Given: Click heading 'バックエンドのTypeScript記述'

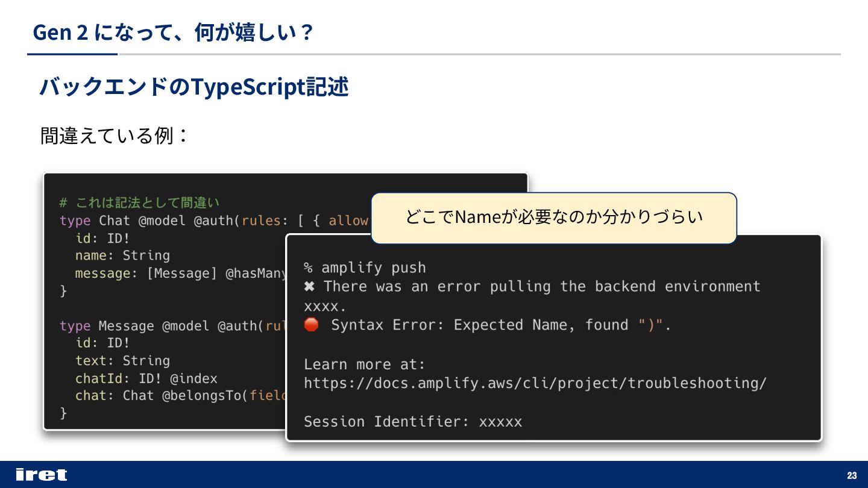Looking at the screenshot, I should (194, 87).
